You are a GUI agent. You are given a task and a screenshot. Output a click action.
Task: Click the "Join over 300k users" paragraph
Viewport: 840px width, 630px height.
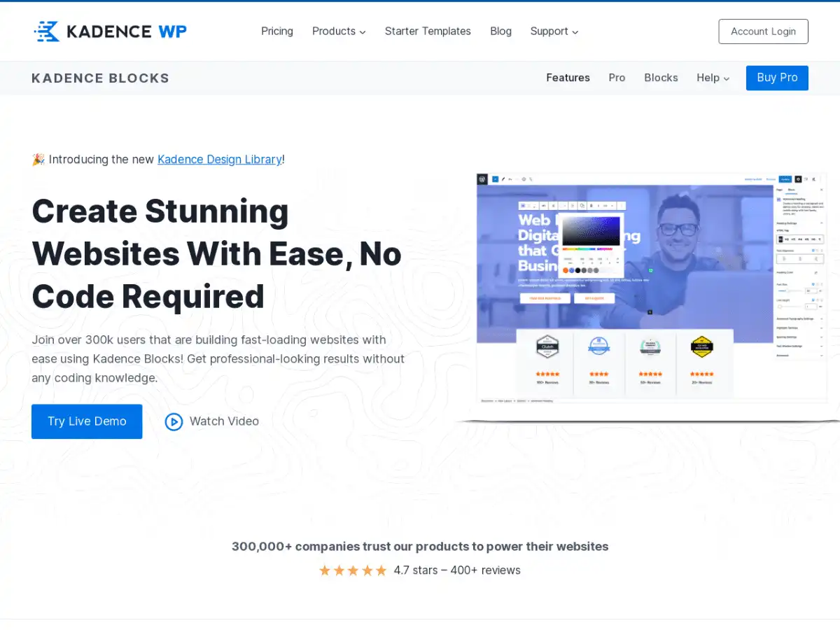coord(218,359)
